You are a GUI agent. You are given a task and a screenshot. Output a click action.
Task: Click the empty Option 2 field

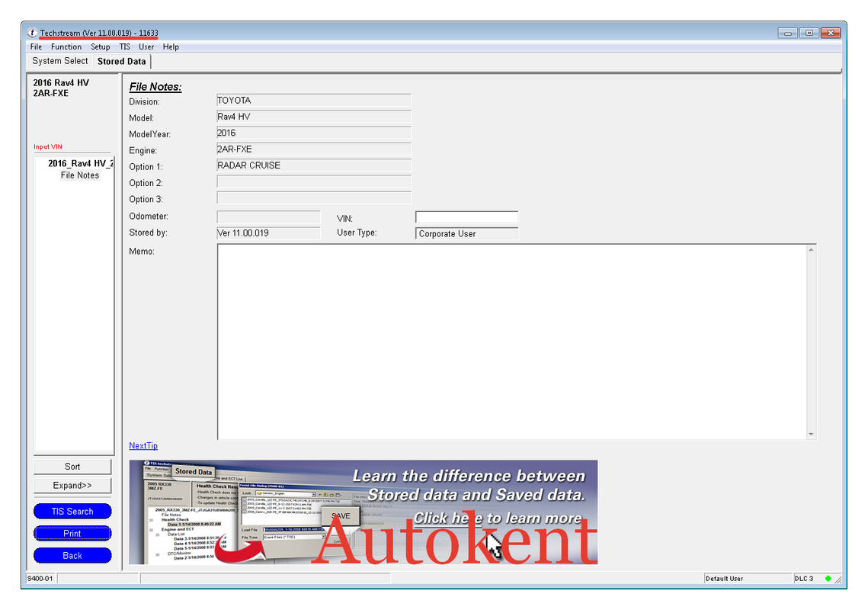coord(314,181)
